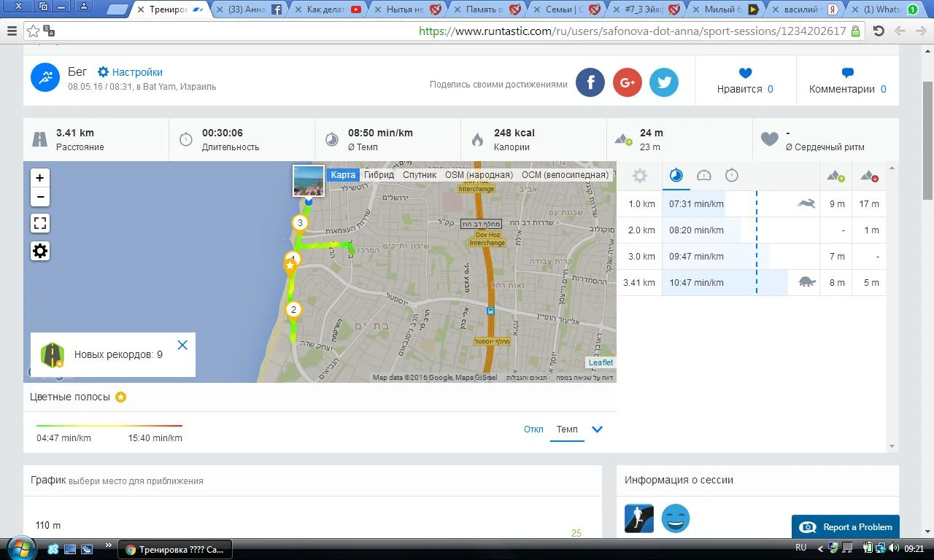Image resolution: width=934 pixels, height=560 pixels.
Task: Click the splits table scroll-down arrow
Action: 892,446
